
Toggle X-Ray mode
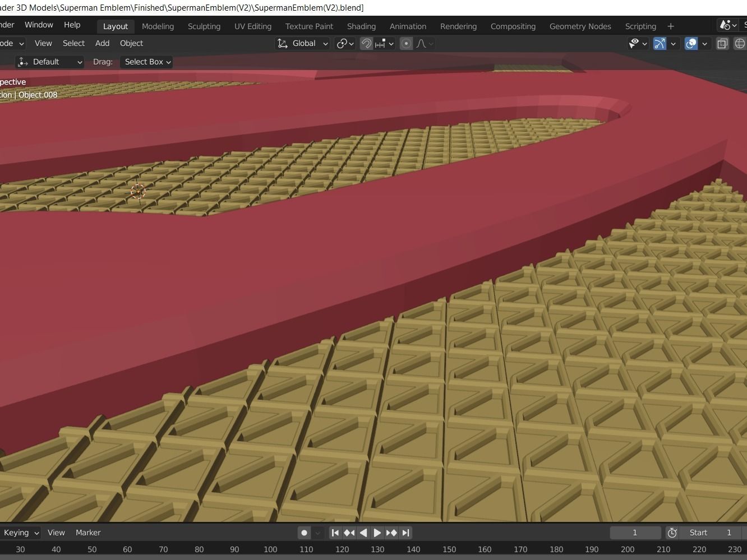tap(722, 43)
